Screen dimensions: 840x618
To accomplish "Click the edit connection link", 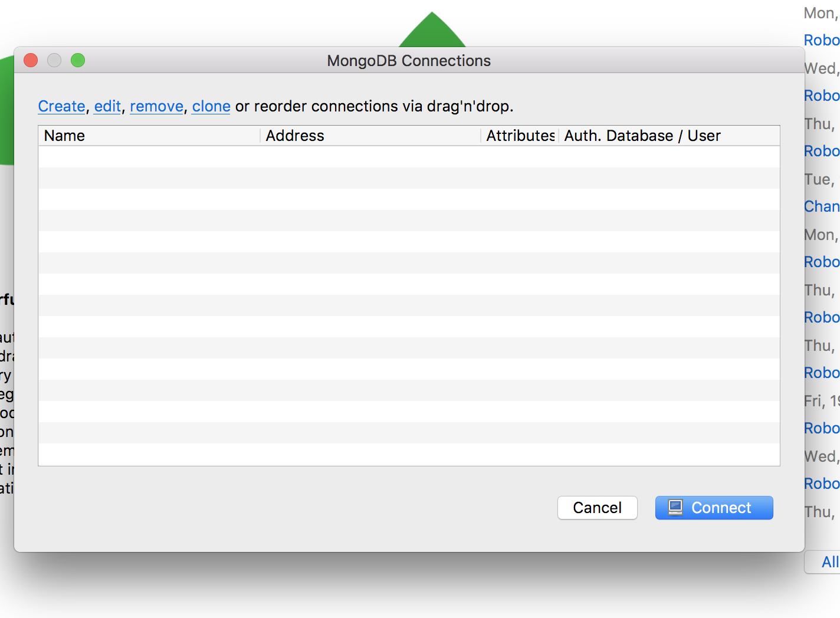I will point(107,106).
